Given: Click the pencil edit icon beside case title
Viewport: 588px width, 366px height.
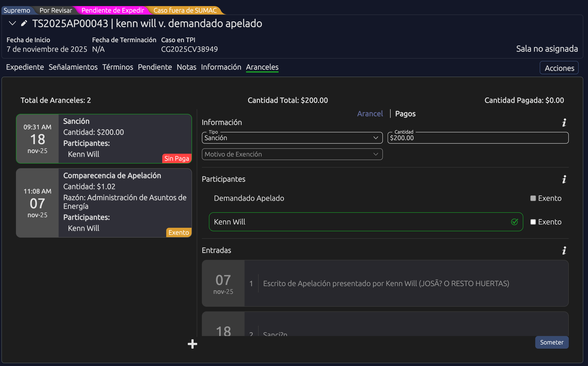Looking at the screenshot, I should [x=24, y=23].
